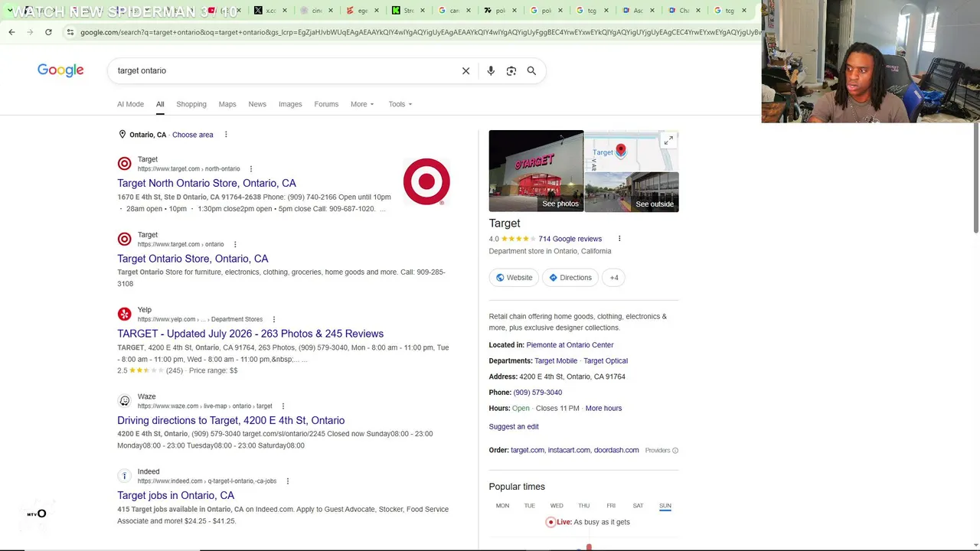Viewport: 980px width, 551px height.
Task: Click the Google logo
Action: coord(60,70)
